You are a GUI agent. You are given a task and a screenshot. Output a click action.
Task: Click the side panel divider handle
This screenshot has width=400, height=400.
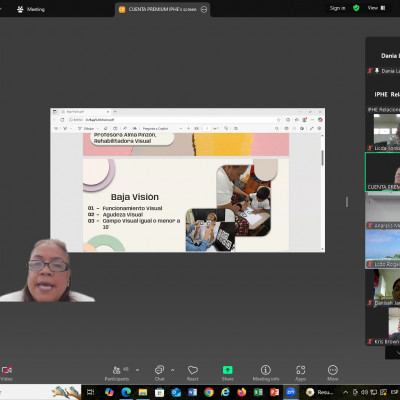pyautogui.click(x=347, y=202)
